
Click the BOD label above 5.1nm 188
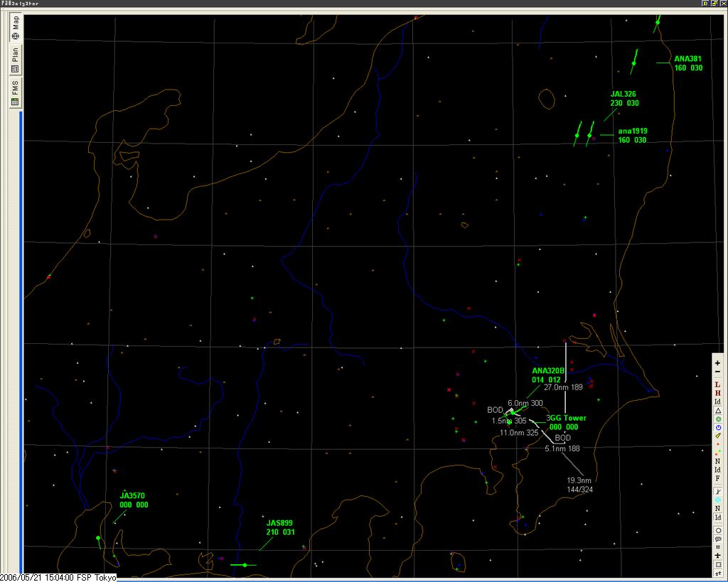coord(563,438)
